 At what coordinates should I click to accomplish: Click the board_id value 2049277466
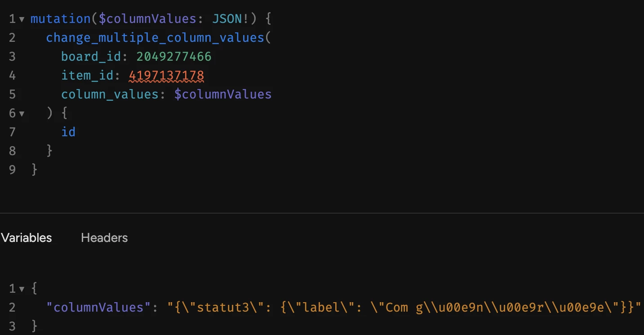[x=174, y=57]
